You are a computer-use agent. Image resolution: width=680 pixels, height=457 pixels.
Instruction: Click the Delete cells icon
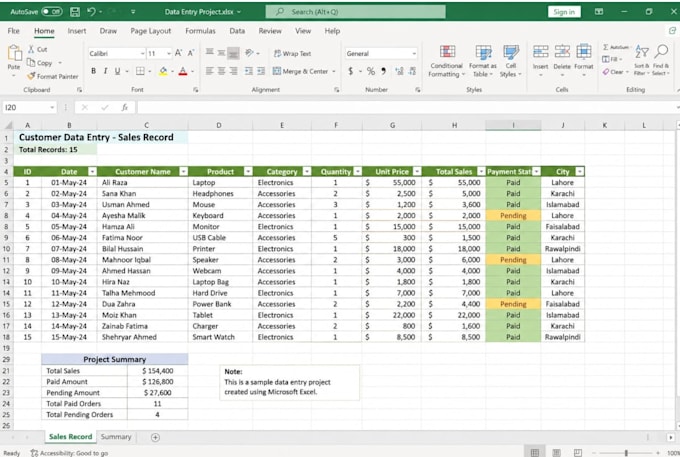(562, 52)
